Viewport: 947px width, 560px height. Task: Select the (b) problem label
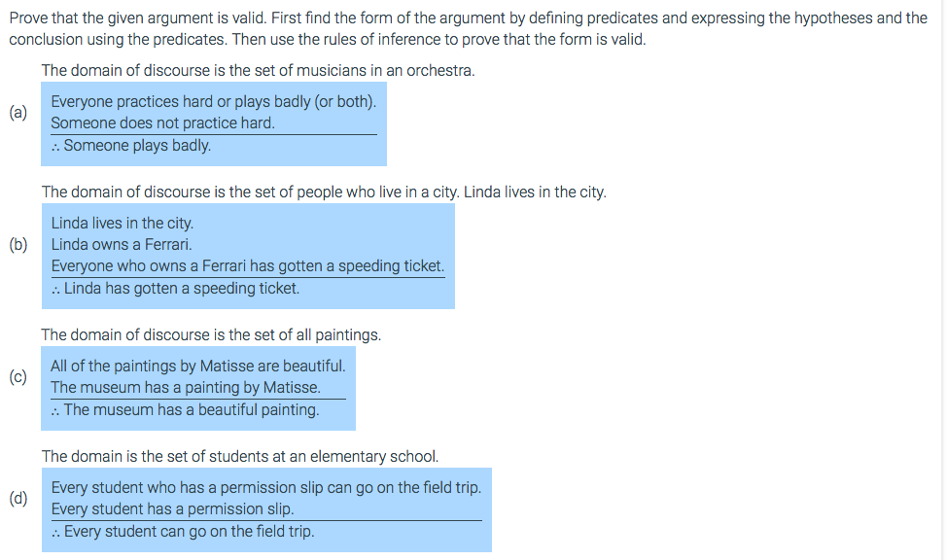pos(18,245)
